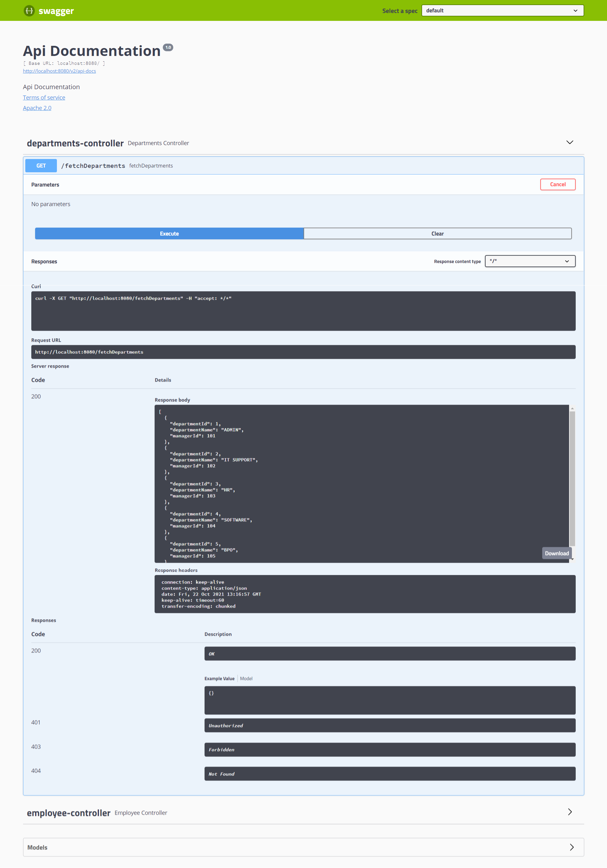Open the Apache 2.0 license link
This screenshot has width=607, height=868.
(x=37, y=108)
